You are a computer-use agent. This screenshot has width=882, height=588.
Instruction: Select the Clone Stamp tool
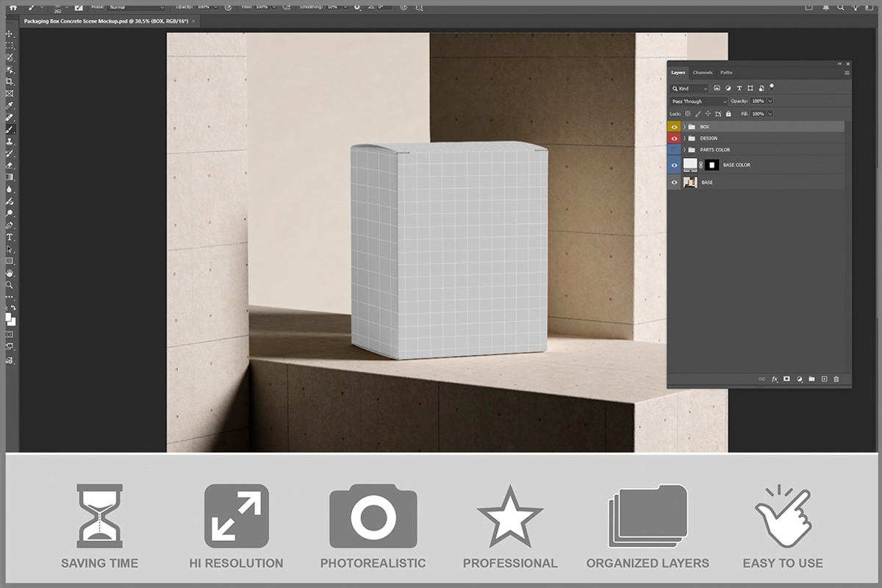(x=10, y=141)
